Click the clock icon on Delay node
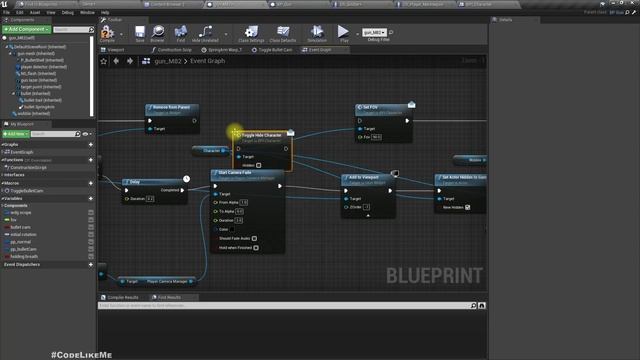This screenshot has width=640, height=360. (x=186, y=179)
